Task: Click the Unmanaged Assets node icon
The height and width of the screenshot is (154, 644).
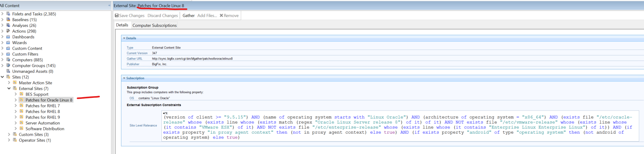Action: (x=8, y=71)
